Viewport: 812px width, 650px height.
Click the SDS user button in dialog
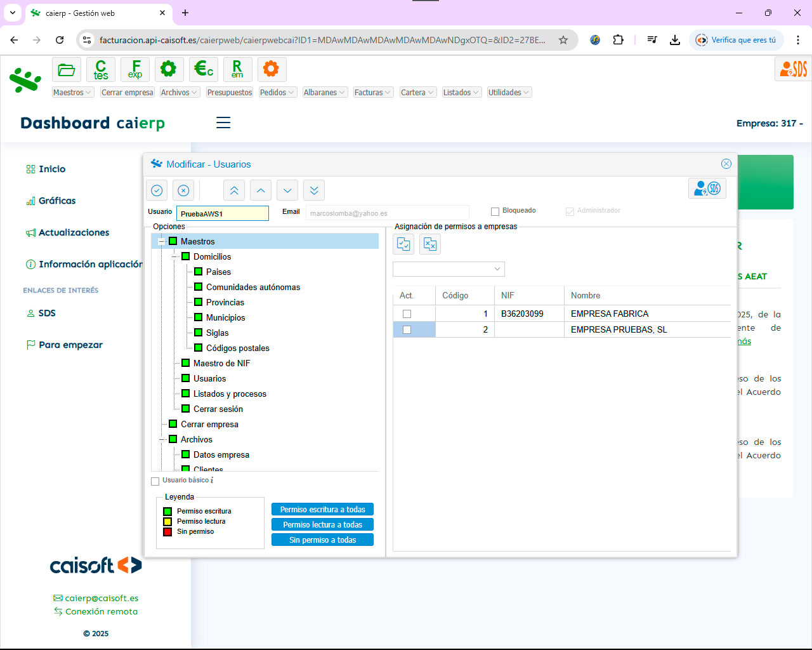pos(707,189)
